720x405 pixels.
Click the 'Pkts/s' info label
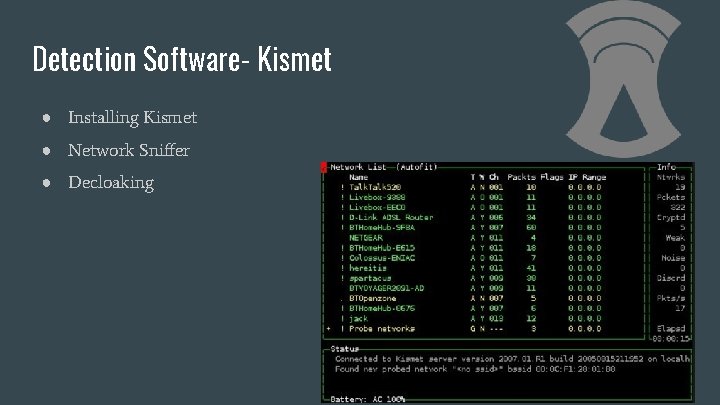[x=671, y=298]
